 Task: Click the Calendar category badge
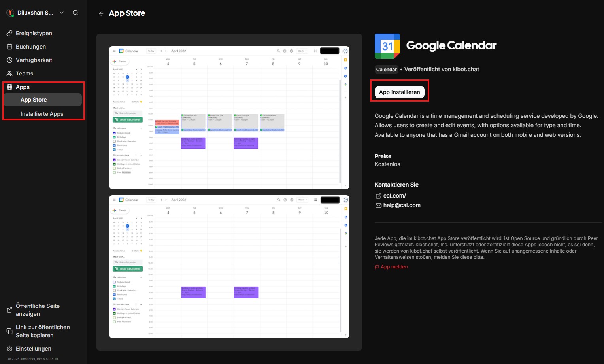tap(386, 70)
